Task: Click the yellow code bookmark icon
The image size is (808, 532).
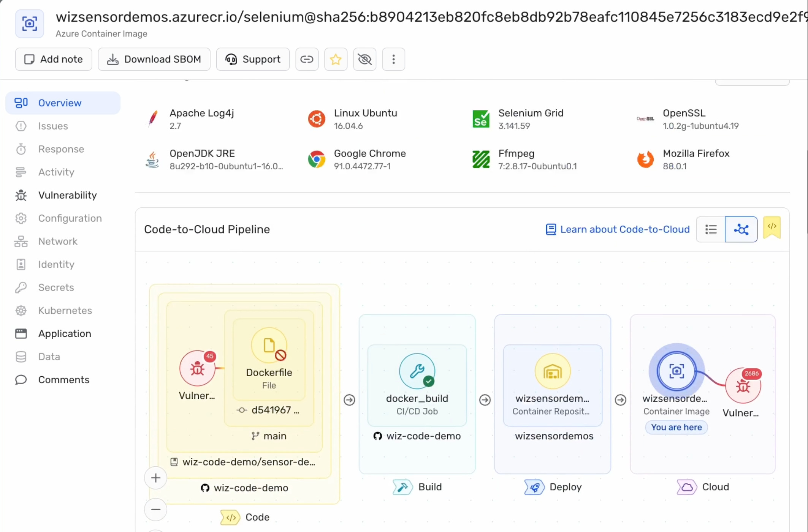Action: [772, 227]
